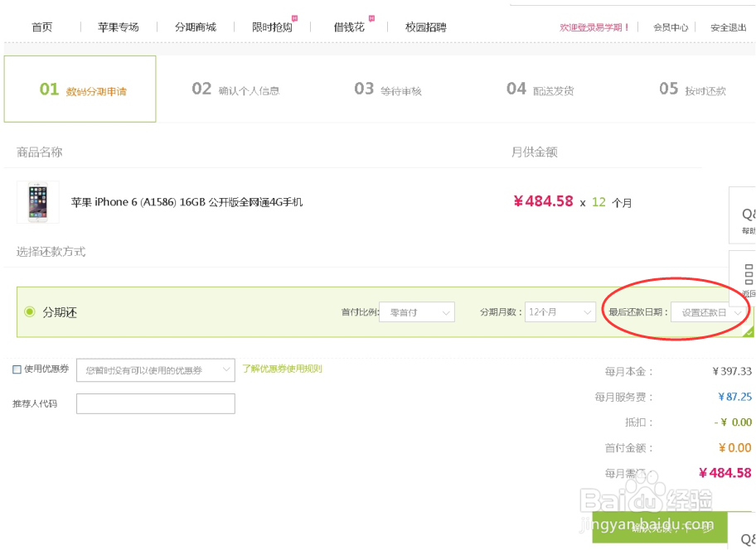Open 校园招聘 campus recruitment page
Image resolution: width=756 pixels, height=550 pixels.
coord(426,27)
